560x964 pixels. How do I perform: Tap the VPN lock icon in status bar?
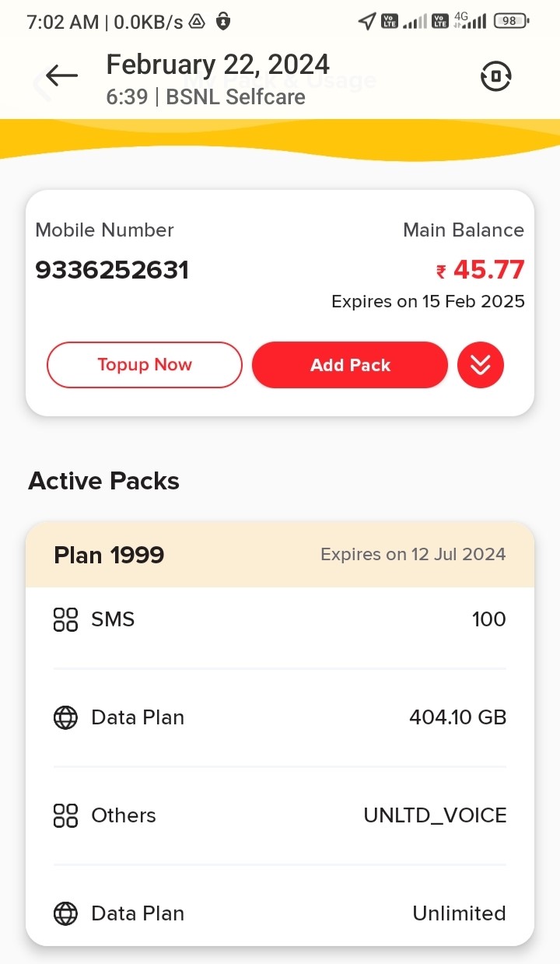coord(223,21)
